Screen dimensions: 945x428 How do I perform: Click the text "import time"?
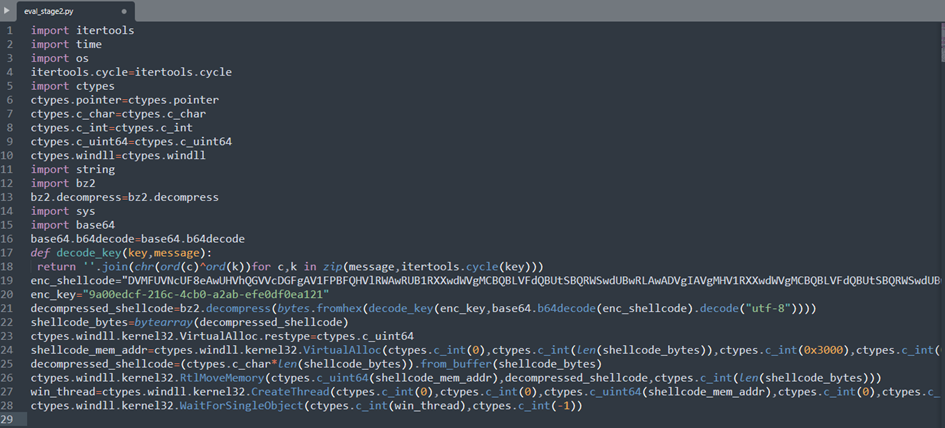point(66,44)
